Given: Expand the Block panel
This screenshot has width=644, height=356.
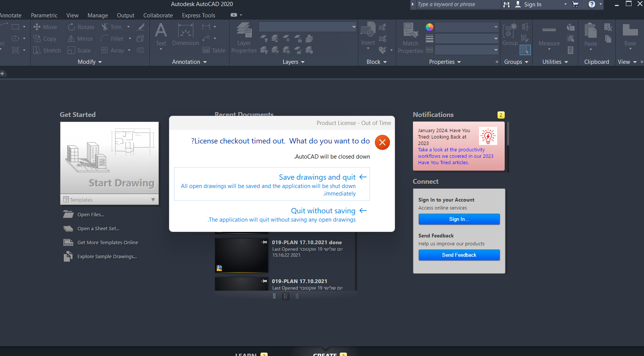Looking at the screenshot, I should tap(377, 62).
